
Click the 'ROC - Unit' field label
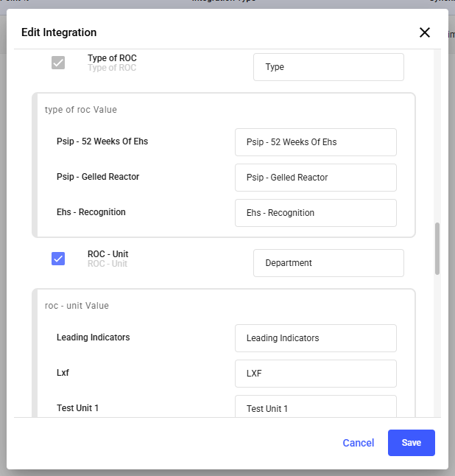coord(107,253)
